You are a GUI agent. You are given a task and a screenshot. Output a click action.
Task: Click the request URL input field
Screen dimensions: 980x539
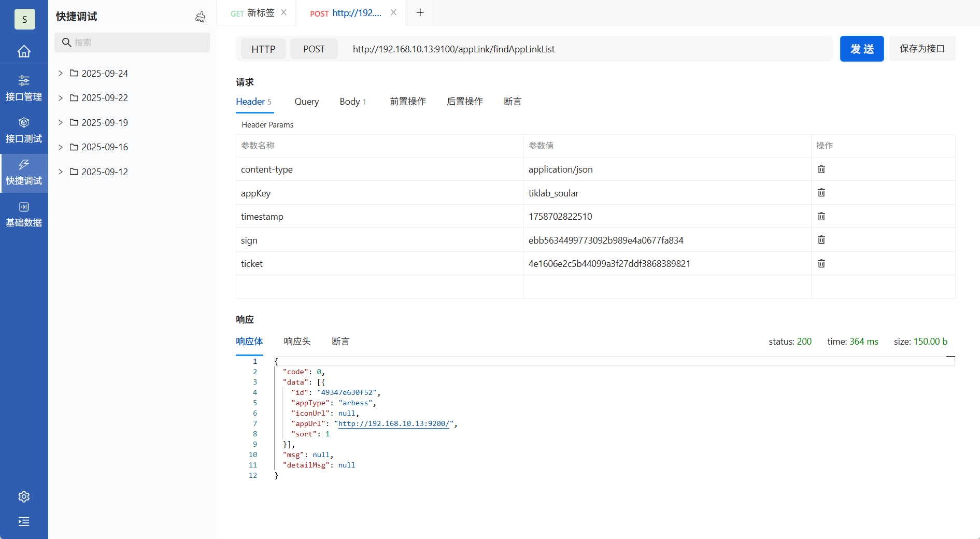tap(588, 49)
